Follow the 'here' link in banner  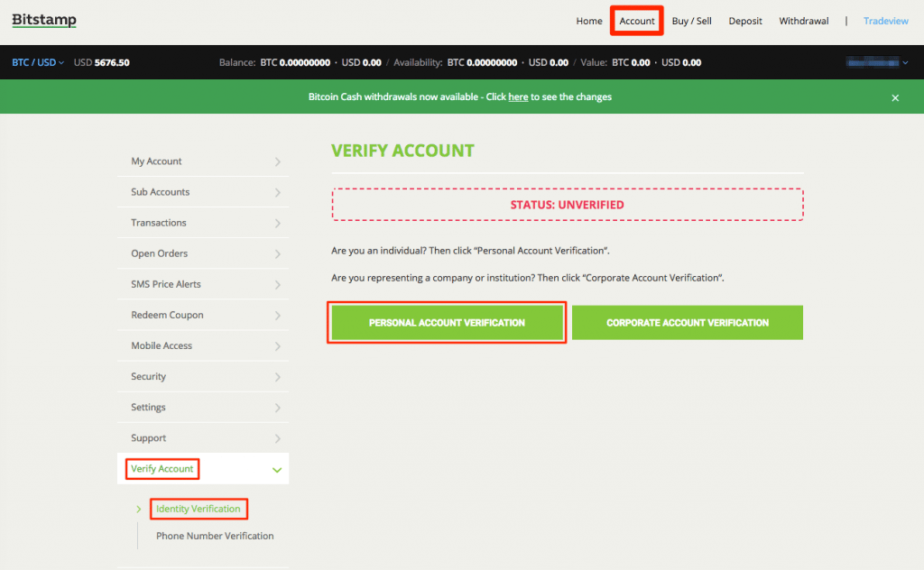[518, 97]
